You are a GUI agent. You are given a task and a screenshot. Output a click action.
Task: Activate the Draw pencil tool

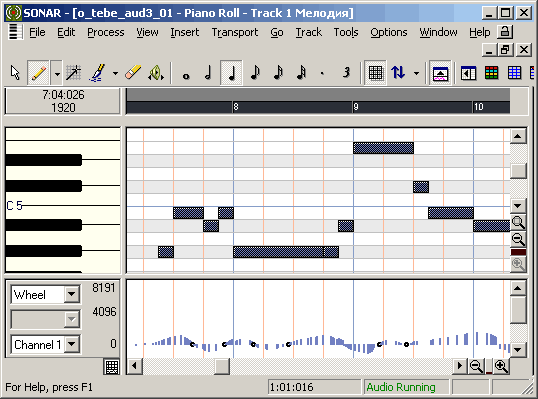click(38, 73)
